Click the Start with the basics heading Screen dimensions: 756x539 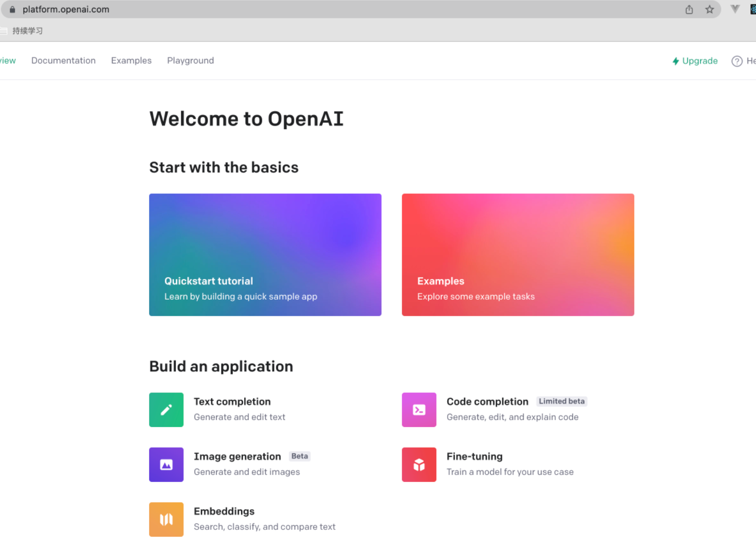coord(224,167)
